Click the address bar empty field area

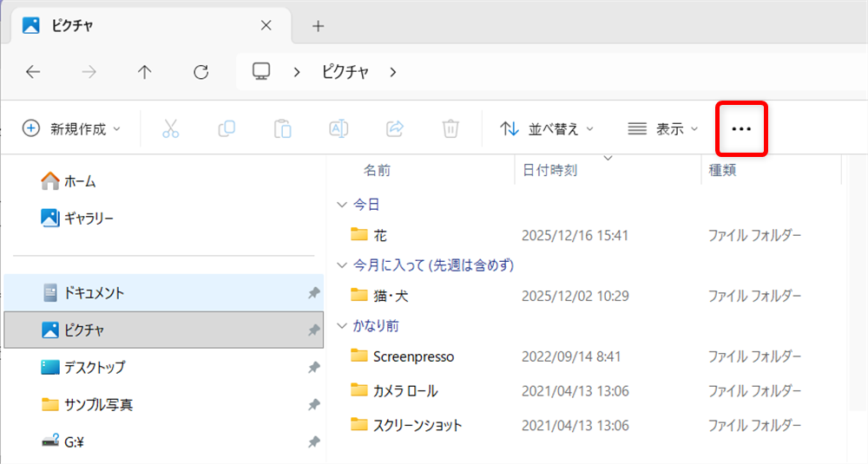coord(631,72)
